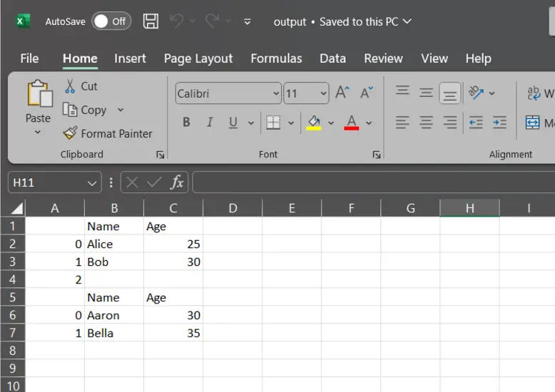
Task: Switch to the Review tab
Action: (383, 58)
